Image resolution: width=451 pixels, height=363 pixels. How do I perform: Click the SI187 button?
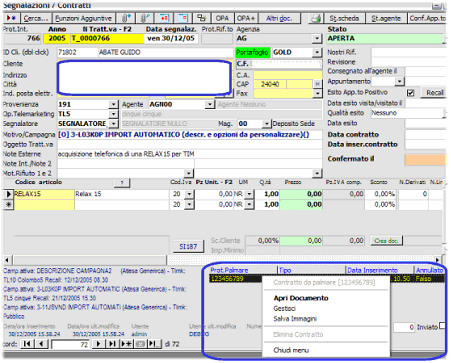pos(188,247)
